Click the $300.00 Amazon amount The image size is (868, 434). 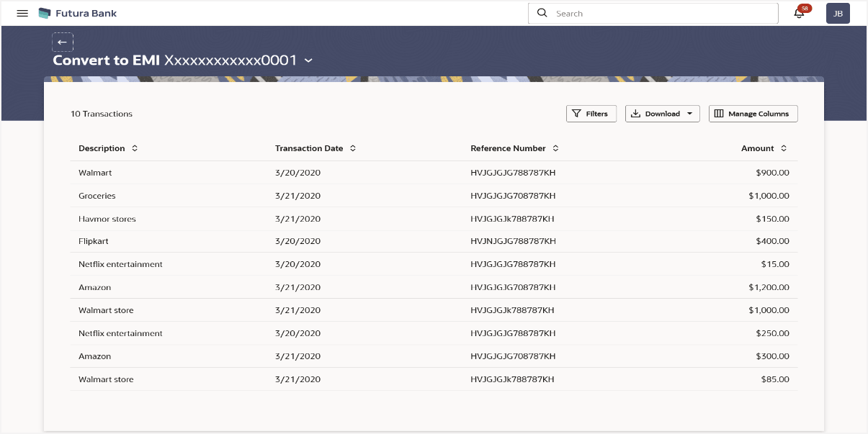tap(772, 356)
